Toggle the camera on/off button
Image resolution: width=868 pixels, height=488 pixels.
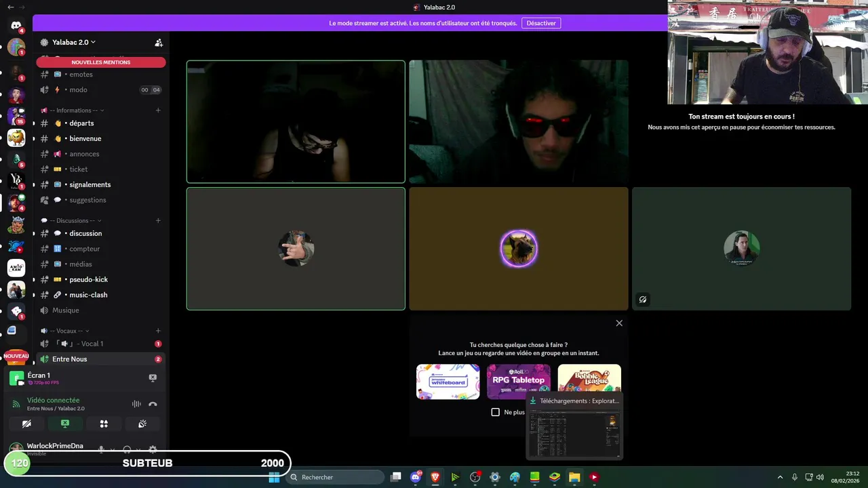pos(26,424)
